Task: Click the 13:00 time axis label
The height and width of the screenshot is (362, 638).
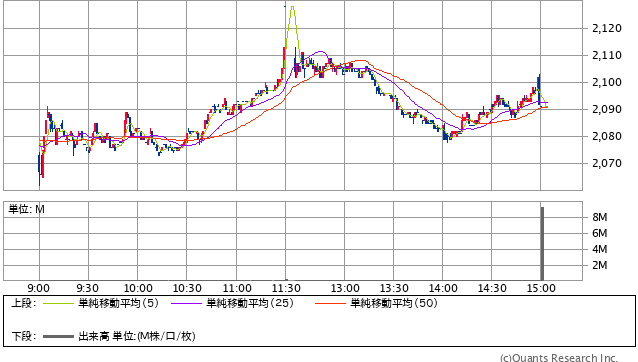Action: [345, 288]
